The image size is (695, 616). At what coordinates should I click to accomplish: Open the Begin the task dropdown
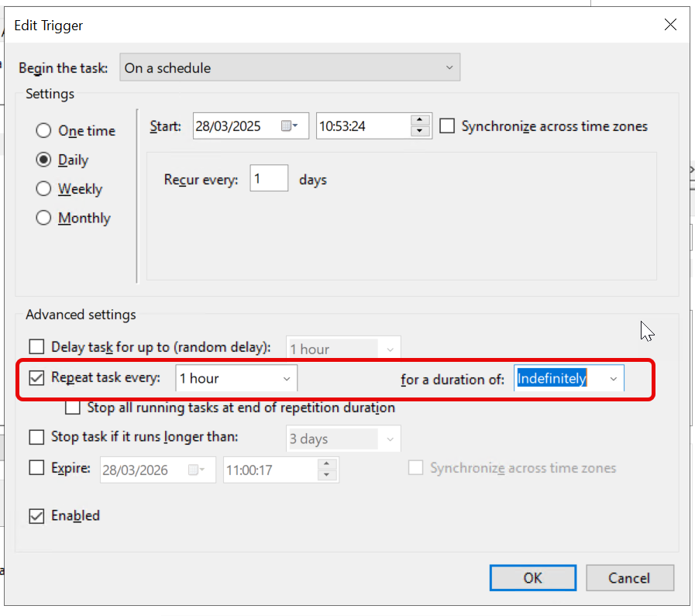(290, 67)
